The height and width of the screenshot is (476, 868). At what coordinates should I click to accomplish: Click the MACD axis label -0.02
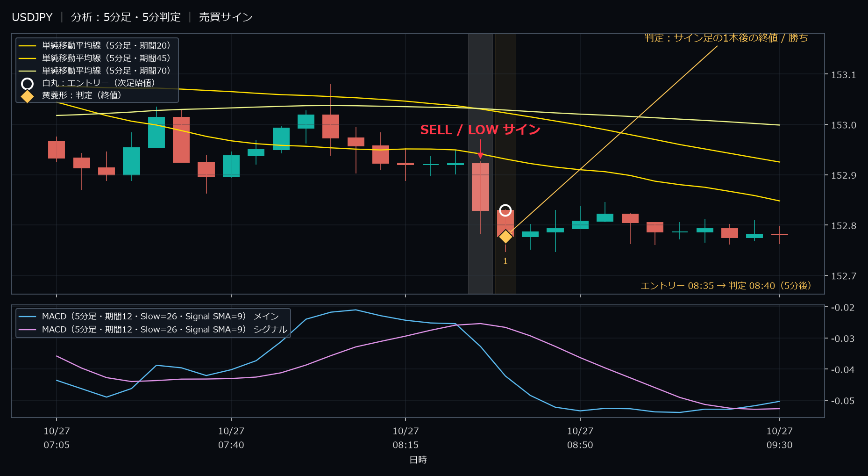click(842, 308)
